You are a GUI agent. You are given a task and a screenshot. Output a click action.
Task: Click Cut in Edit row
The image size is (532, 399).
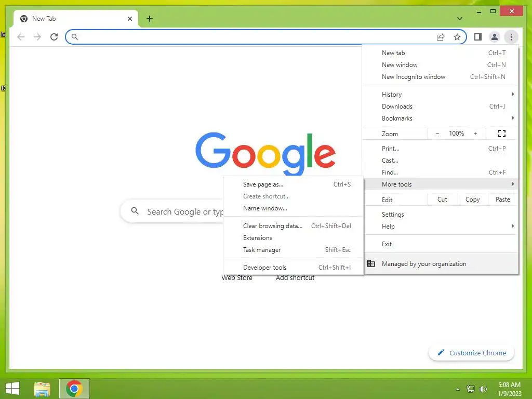coord(442,199)
